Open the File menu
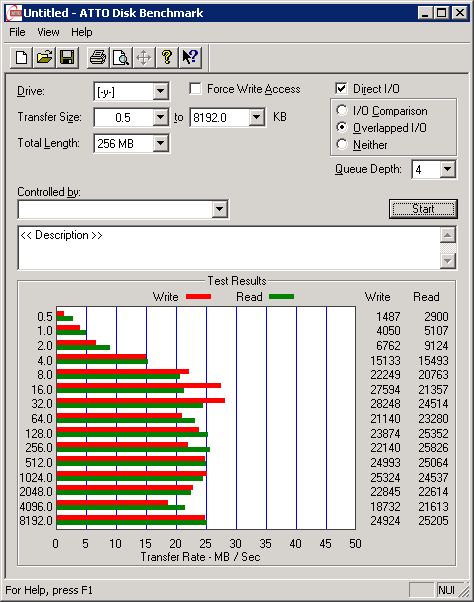Image resolution: width=474 pixels, height=602 pixels. pyautogui.click(x=17, y=32)
